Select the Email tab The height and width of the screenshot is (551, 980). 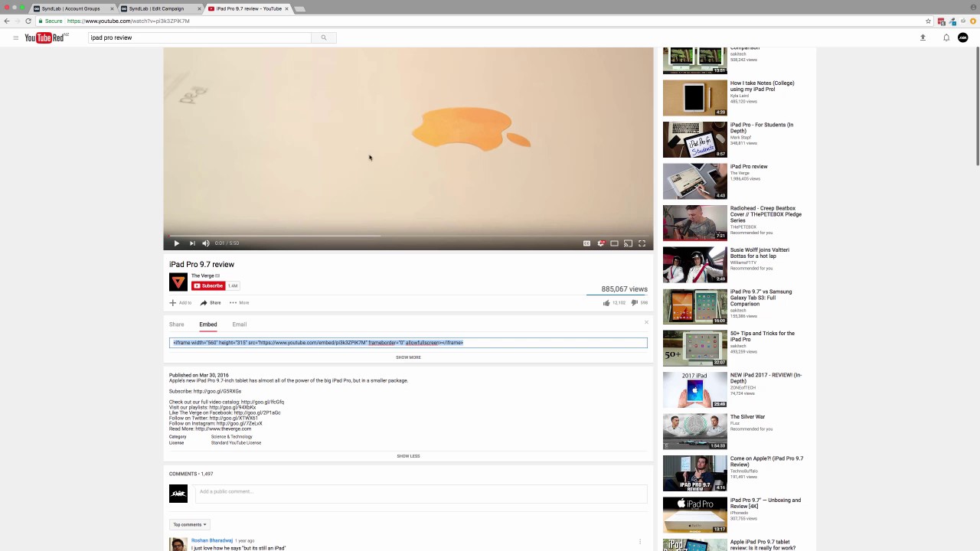pyautogui.click(x=240, y=324)
